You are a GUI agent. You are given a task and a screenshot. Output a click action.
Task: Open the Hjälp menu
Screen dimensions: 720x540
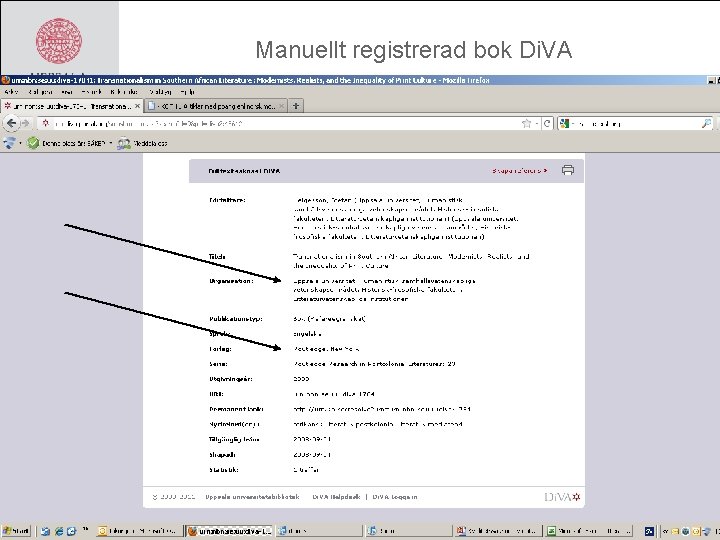click(x=187, y=92)
